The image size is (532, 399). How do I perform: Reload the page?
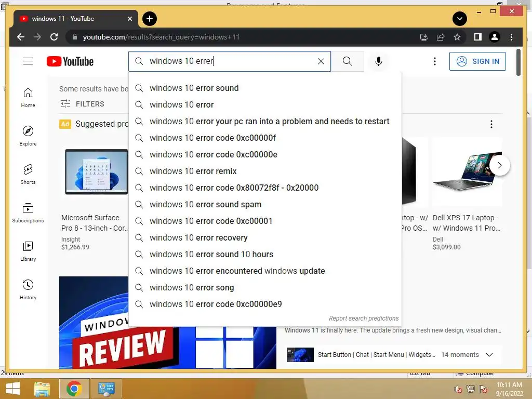click(54, 37)
